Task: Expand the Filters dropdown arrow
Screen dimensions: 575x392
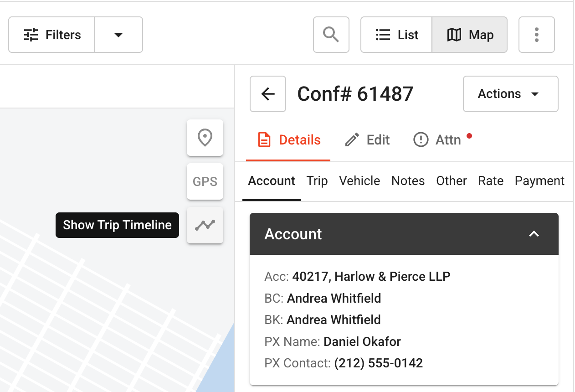Action: pos(118,35)
